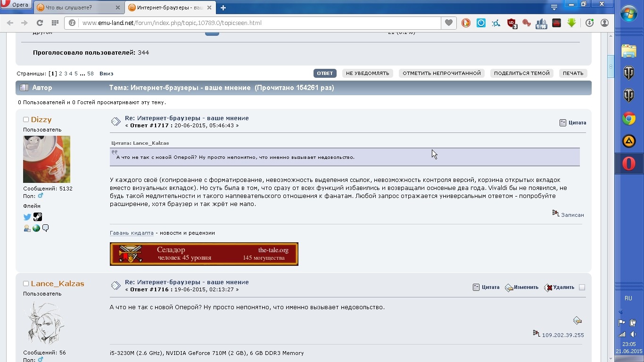Click 'Цитата: Lance_Kalzas' quote header link
Viewport: 644px width, 362px height.
(140, 143)
